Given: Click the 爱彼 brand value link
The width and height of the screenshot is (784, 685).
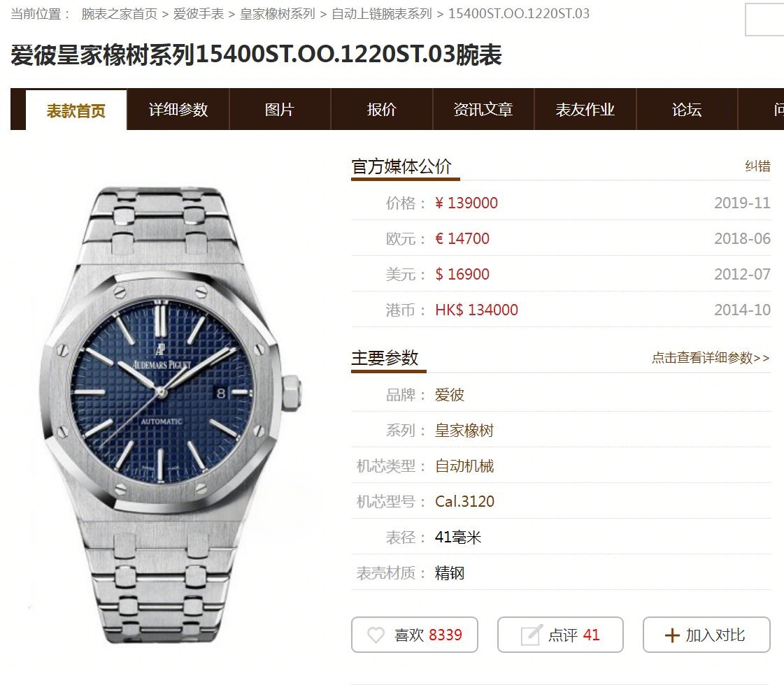Looking at the screenshot, I should [x=449, y=395].
